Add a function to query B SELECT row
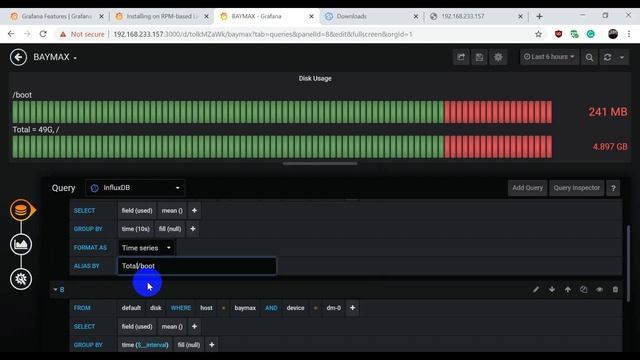The image size is (640, 360). point(194,327)
